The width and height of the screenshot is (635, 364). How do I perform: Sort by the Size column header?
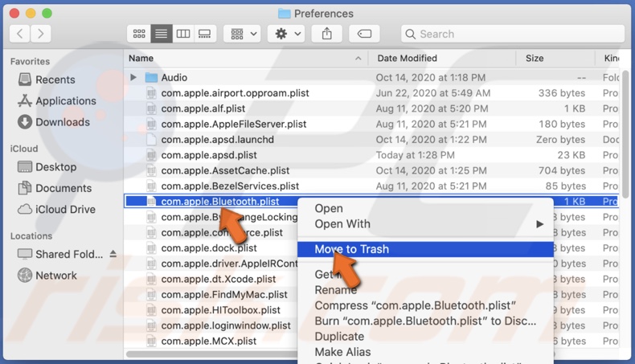point(535,59)
